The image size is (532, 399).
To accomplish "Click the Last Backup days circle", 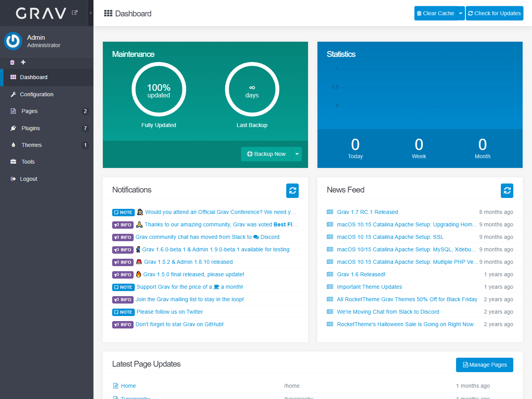I will point(252,90).
